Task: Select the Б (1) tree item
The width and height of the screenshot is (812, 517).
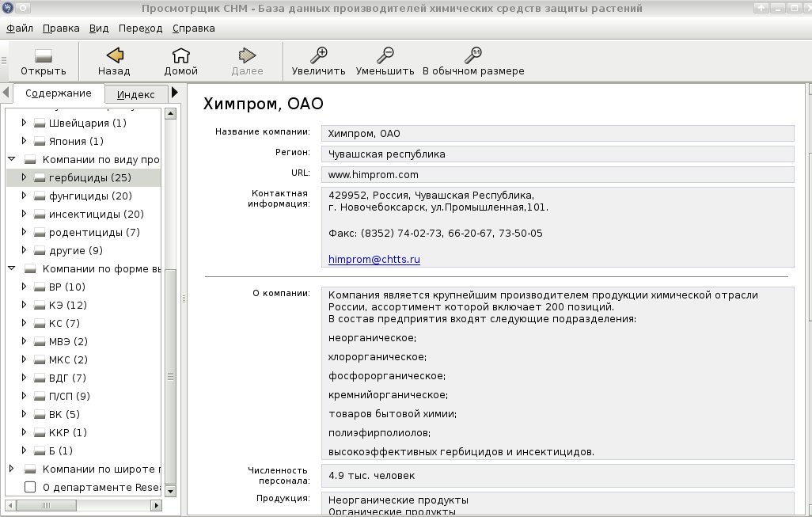Action: pos(61,450)
